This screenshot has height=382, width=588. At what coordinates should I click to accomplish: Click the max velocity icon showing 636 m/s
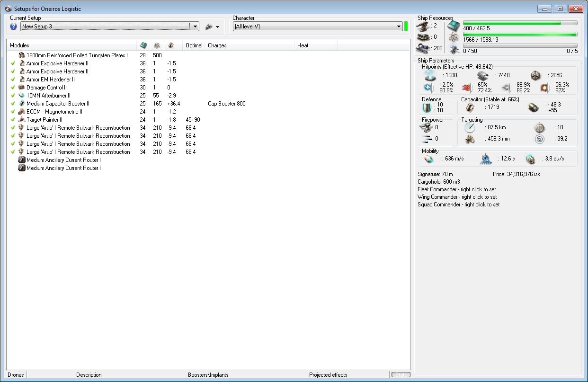[428, 159]
